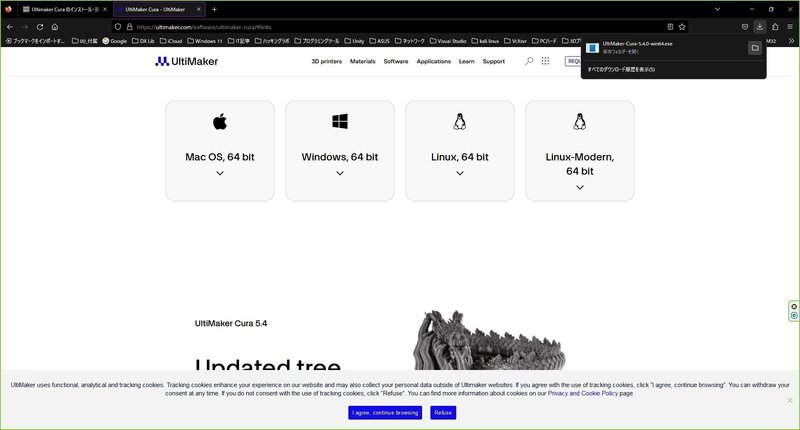Open the list all tabs dropdown arrow
Screen dimensions: 800x430
tap(717, 9)
